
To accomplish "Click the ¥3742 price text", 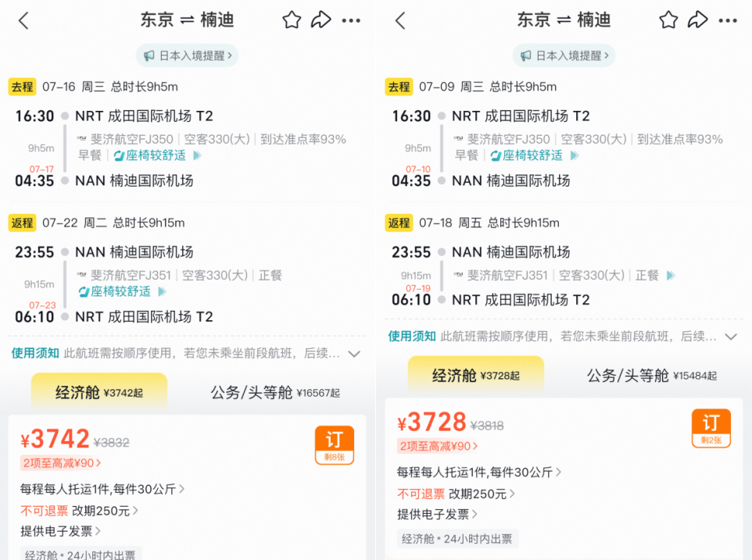I will [x=55, y=438].
